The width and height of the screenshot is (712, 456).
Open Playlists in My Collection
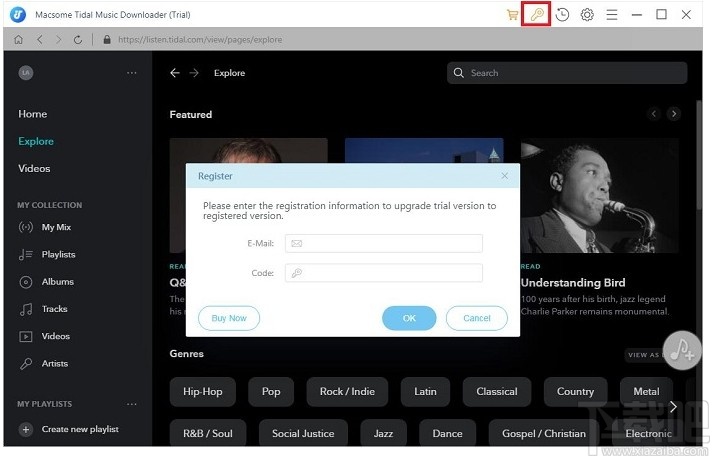(59, 254)
